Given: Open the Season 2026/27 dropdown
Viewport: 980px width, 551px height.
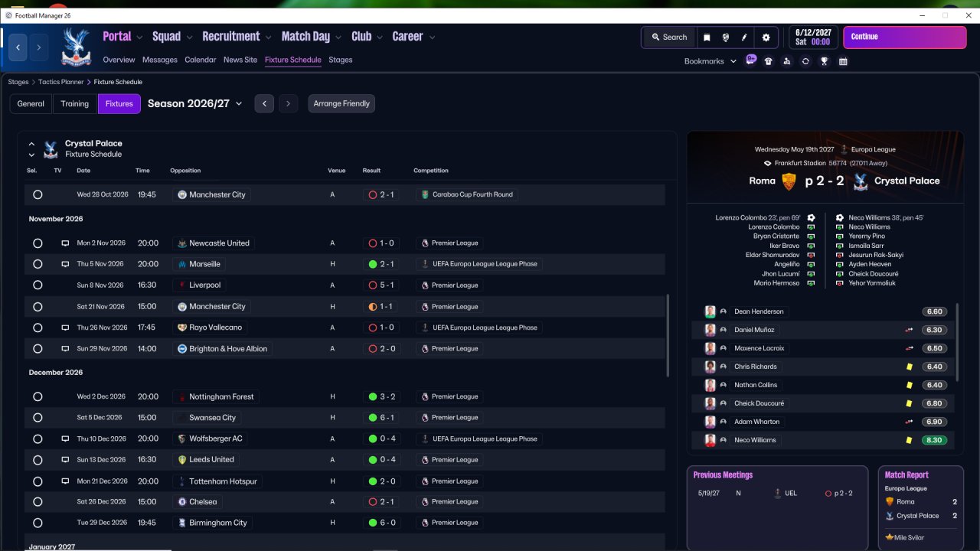Looking at the screenshot, I should pyautogui.click(x=195, y=103).
